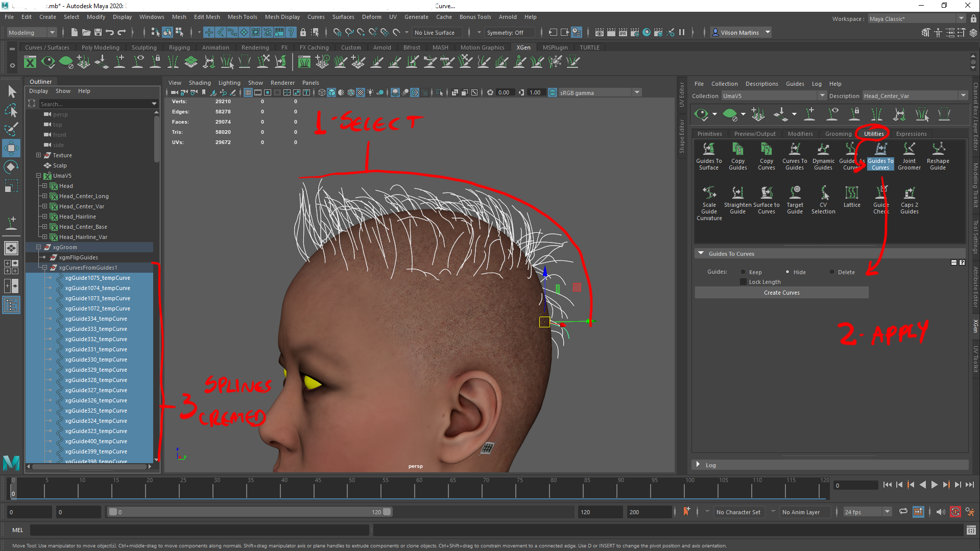Collapse the Guides To Curves section
Viewport: 980px width, 551px height.
[x=701, y=253]
